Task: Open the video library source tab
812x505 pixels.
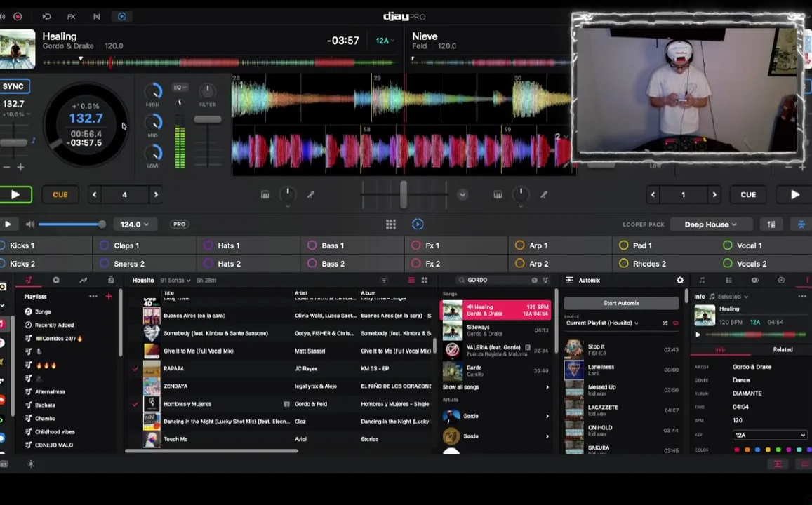Action: pos(56,280)
